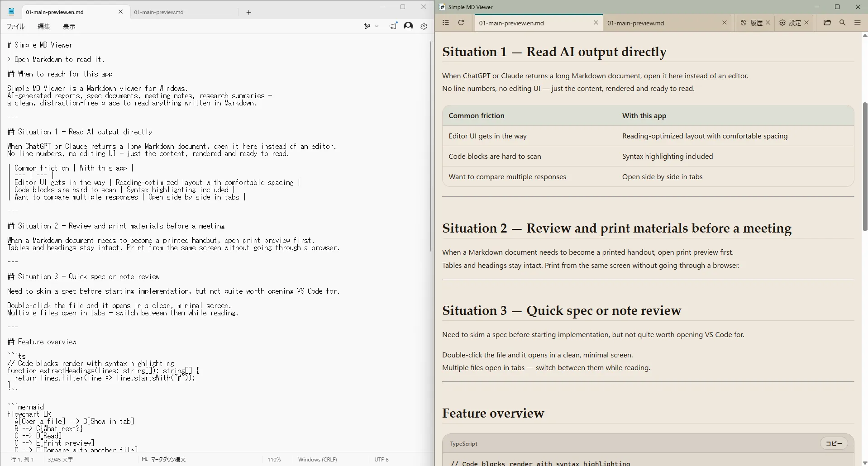Click the 'Syntax highlighting included' table cell in viewer
The image size is (868, 466).
[x=667, y=156]
